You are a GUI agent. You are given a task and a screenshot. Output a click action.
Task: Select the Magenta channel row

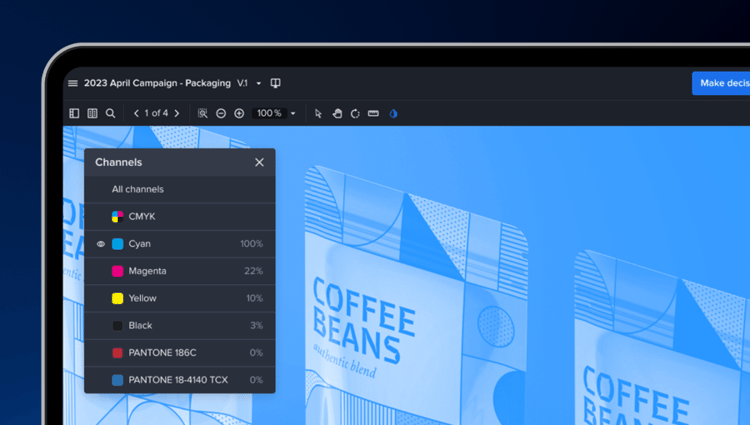click(180, 271)
